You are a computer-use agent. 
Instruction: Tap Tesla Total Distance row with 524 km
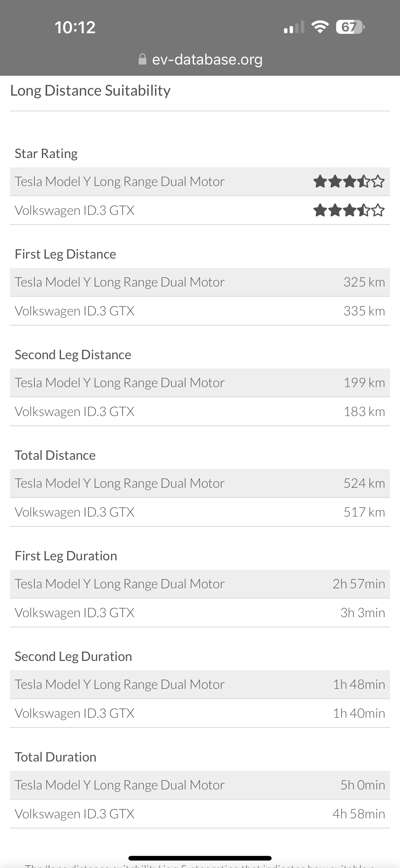[200, 483]
